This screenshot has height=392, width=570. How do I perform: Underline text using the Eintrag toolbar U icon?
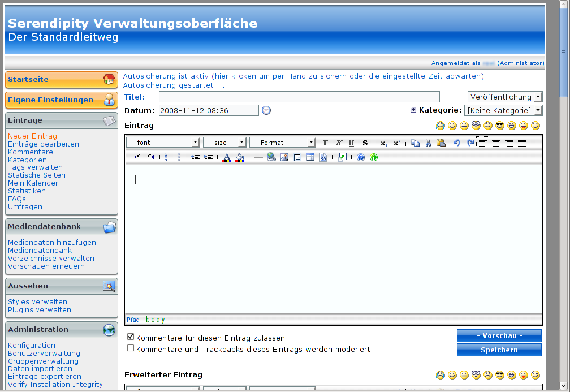pos(351,143)
